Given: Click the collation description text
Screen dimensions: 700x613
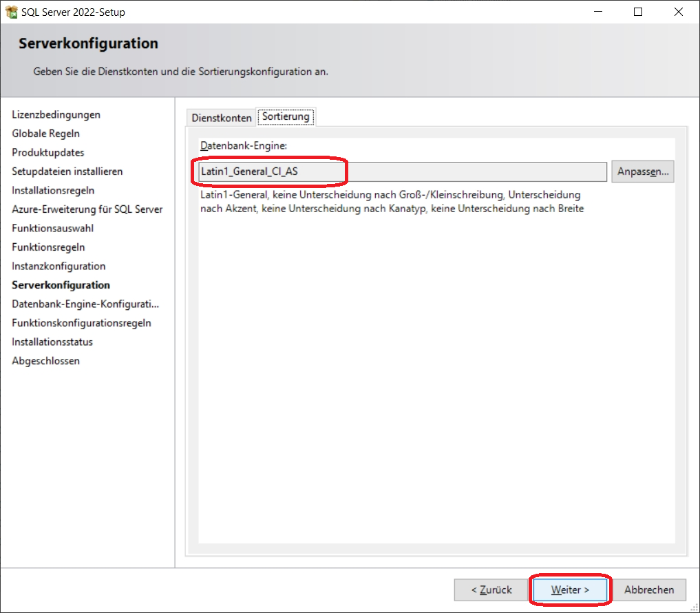Looking at the screenshot, I should [392, 202].
